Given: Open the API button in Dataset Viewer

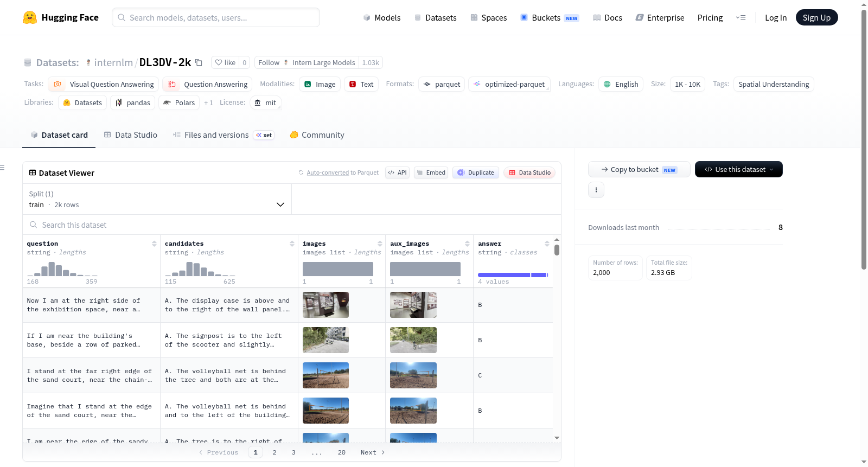Looking at the screenshot, I should (x=397, y=172).
